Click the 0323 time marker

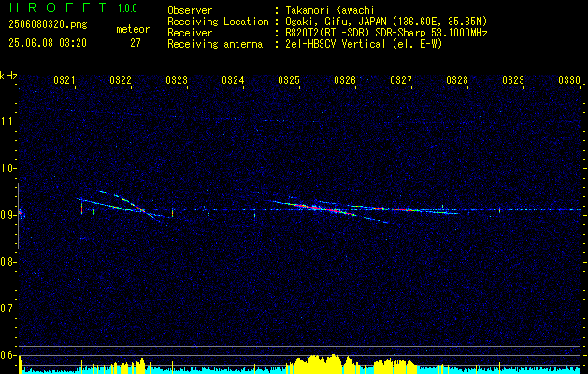tap(177, 80)
